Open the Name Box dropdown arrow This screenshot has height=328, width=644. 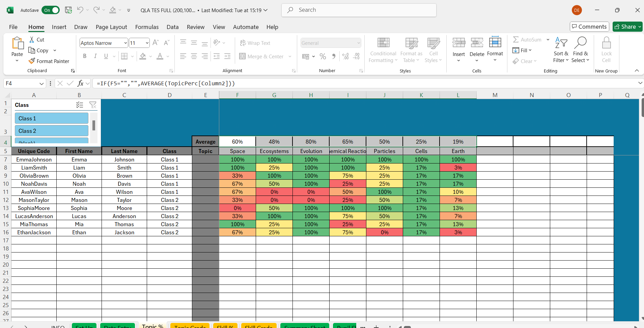click(41, 84)
